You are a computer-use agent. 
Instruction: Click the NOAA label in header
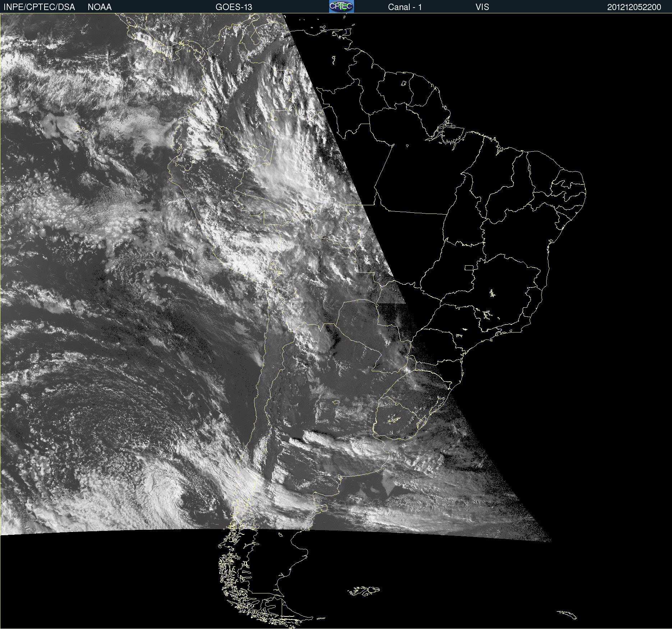100,7
